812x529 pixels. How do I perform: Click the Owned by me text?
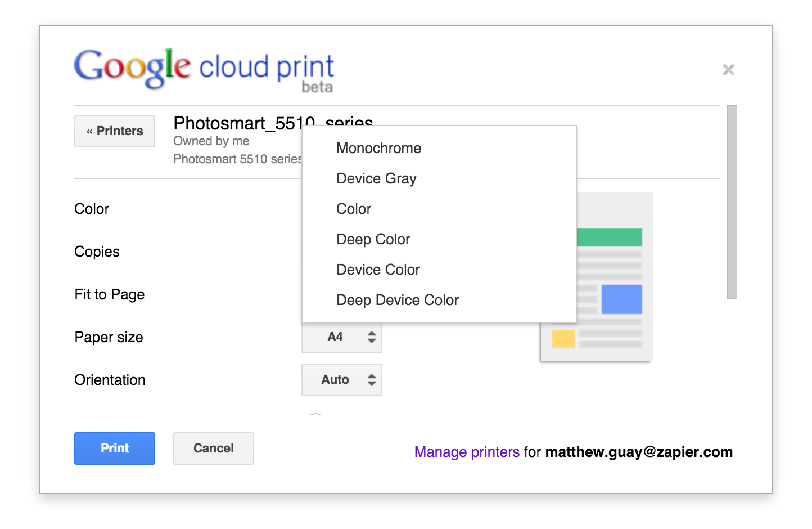(x=211, y=141)
